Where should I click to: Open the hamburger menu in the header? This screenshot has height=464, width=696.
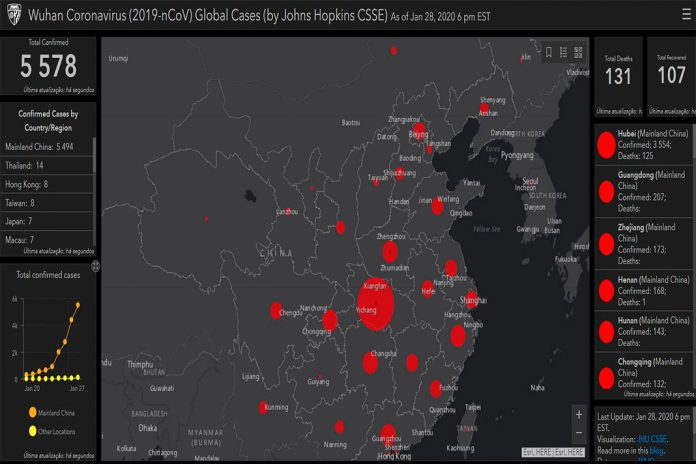tap(686, 15)
